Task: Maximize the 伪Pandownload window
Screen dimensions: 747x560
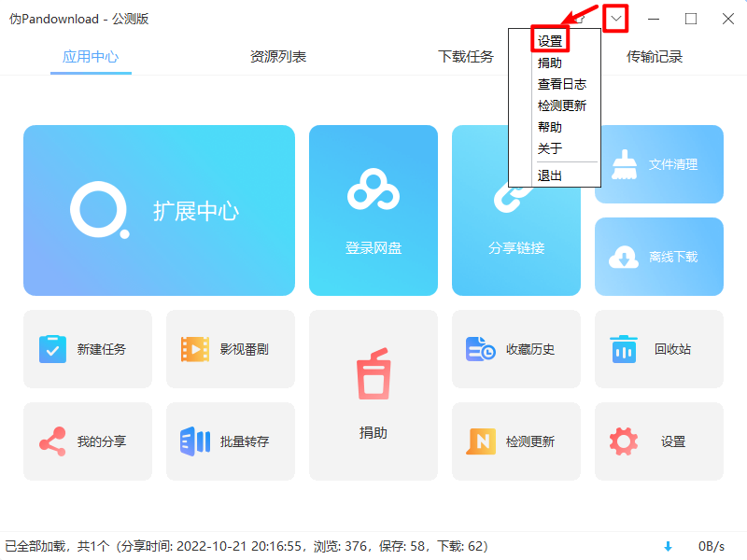Action: click(x=691, y=19)
